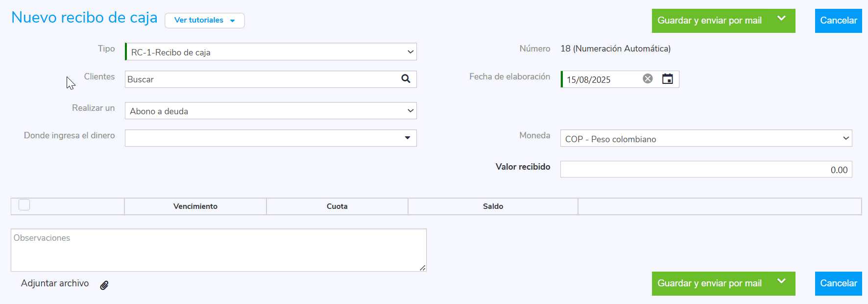
Task: Click the Vencimiento column header
Action: coord(195,206)
